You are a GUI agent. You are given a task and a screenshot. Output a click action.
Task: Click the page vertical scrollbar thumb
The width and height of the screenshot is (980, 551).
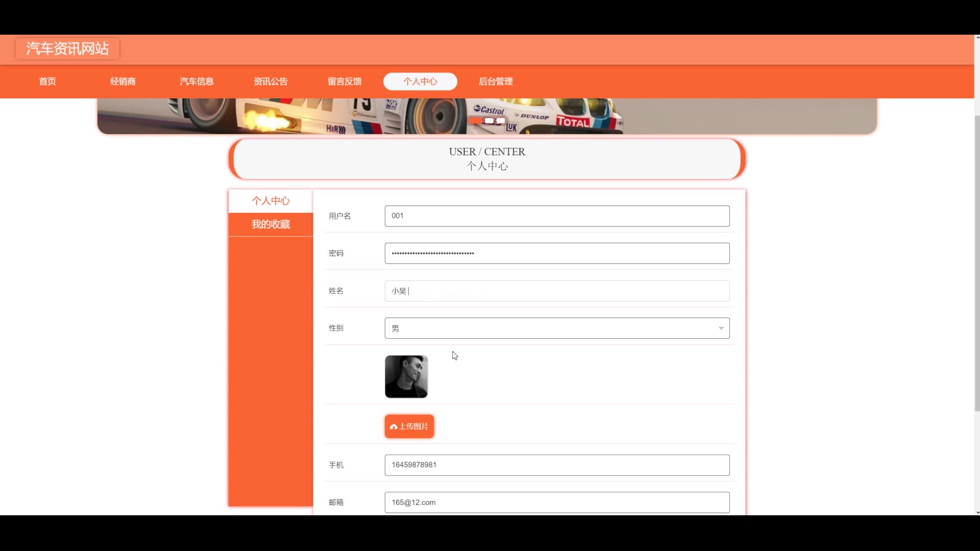(x=977, y=263)
